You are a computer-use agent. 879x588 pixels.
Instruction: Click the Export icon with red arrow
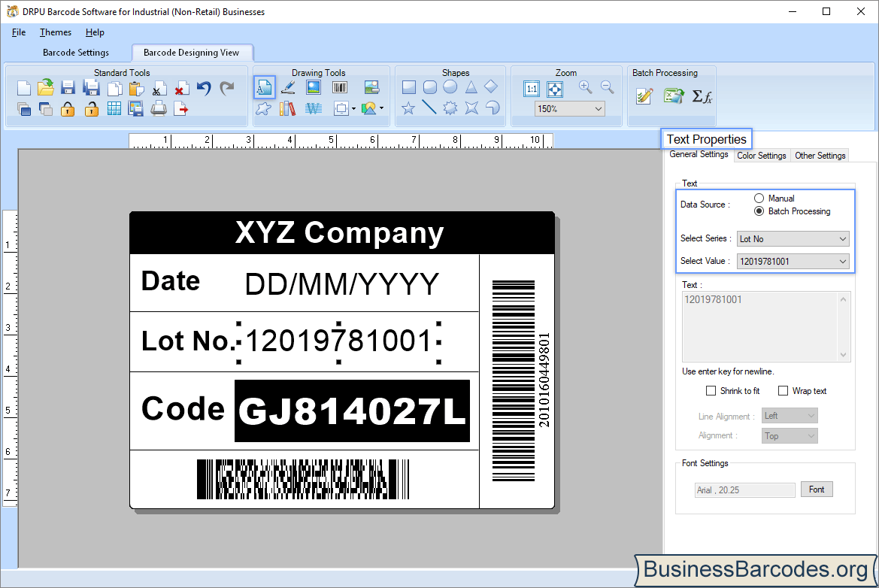coord(181,109)
